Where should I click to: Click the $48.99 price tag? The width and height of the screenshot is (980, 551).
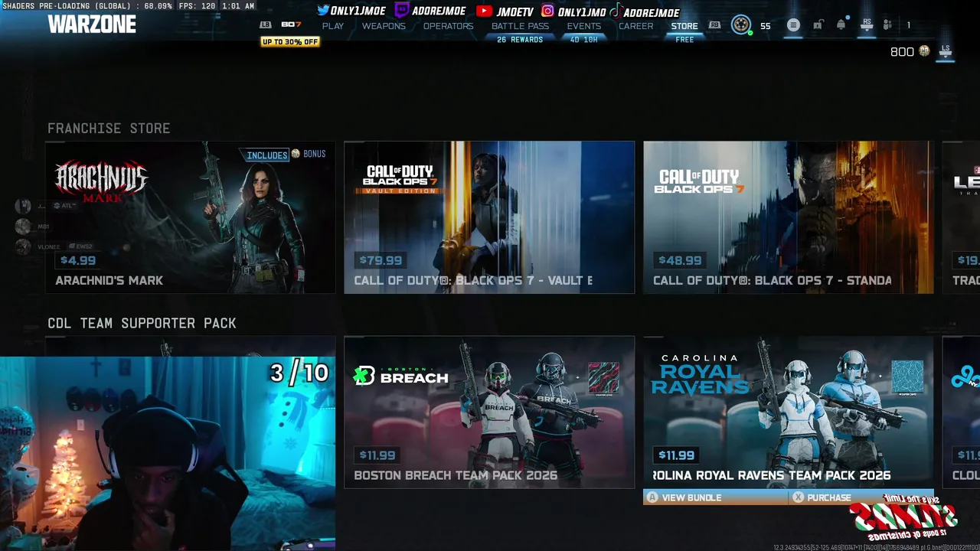coord(680,260)
